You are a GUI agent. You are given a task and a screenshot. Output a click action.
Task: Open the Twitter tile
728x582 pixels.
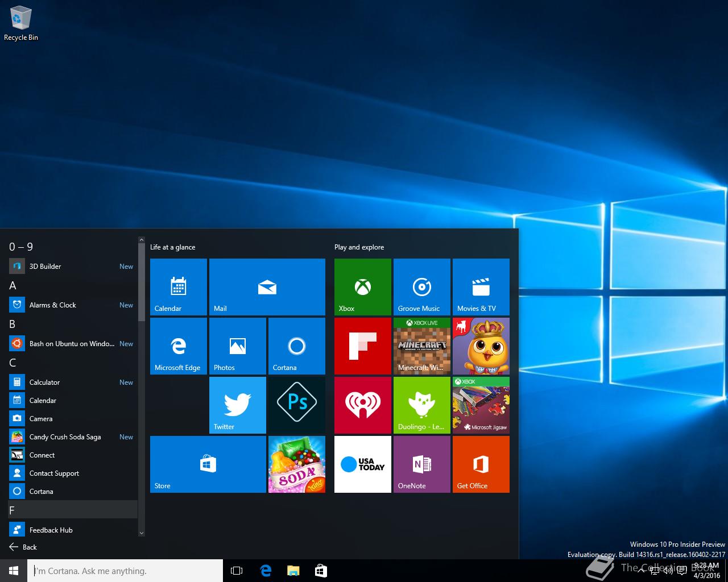coord(238,405)
